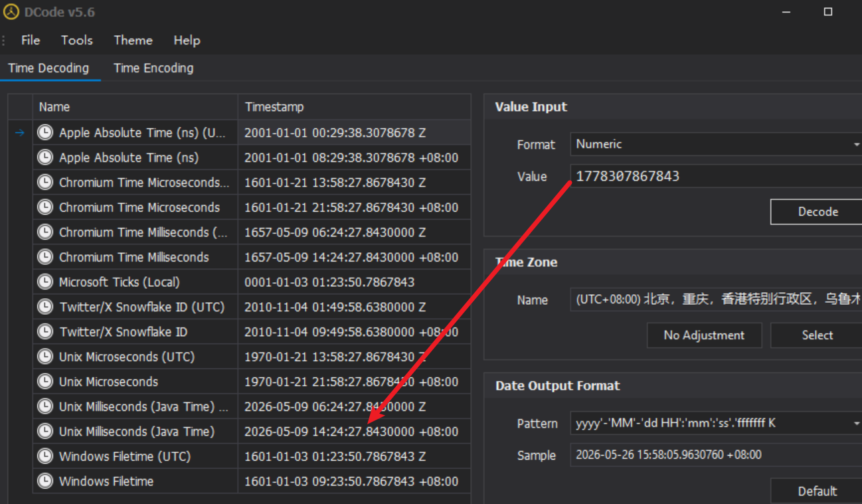Click the toolbar grip handle beside File

pyautogui.click(x=4, y=41)
